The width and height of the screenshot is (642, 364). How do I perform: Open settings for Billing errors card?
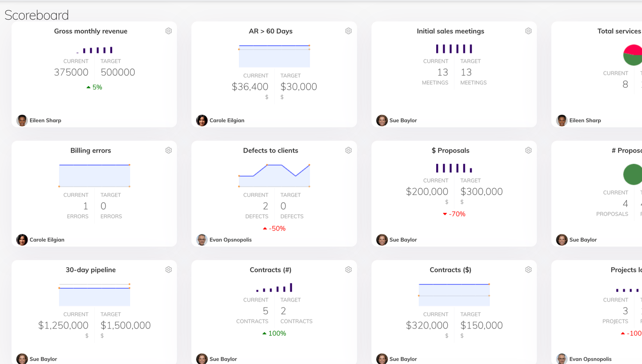(168, 150)
